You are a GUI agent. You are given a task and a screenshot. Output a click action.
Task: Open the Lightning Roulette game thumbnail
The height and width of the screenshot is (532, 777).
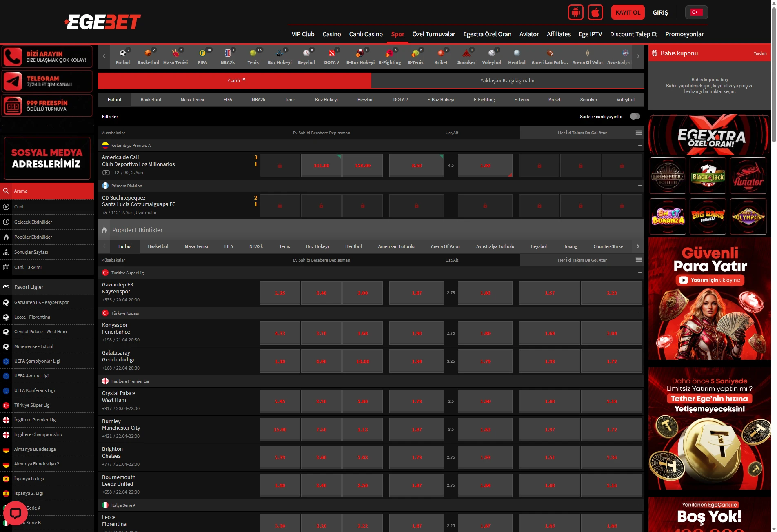[668, 176]
